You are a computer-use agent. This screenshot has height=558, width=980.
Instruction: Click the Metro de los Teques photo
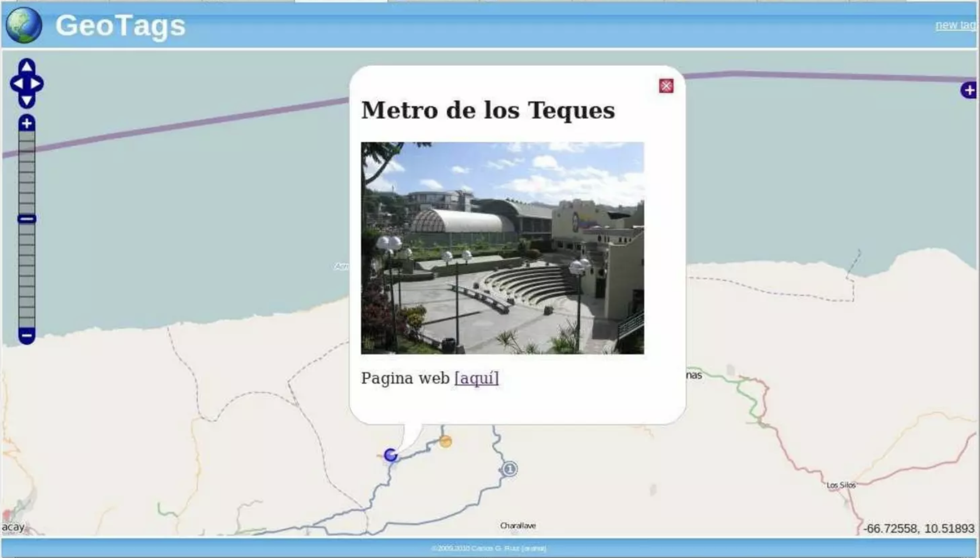click(502, 248)
